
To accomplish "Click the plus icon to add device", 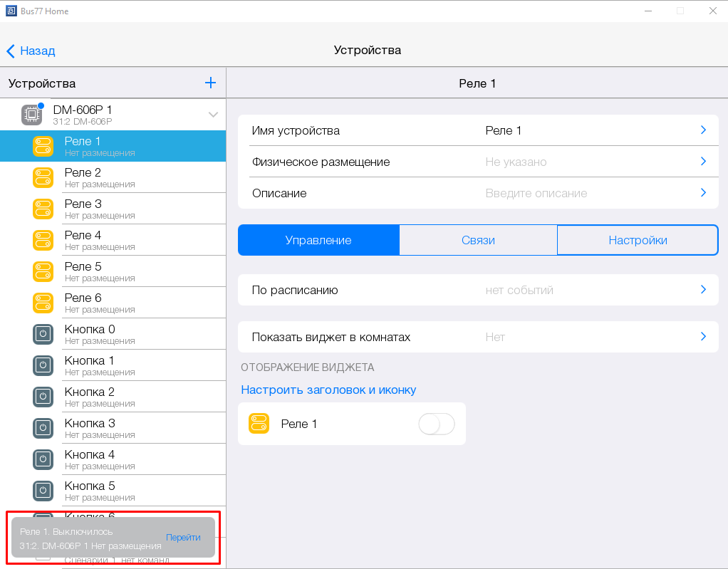I will [210, 83].
